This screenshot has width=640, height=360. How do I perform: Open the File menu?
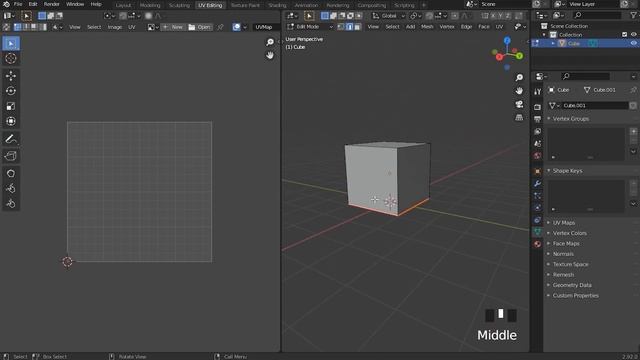[18, 4]
